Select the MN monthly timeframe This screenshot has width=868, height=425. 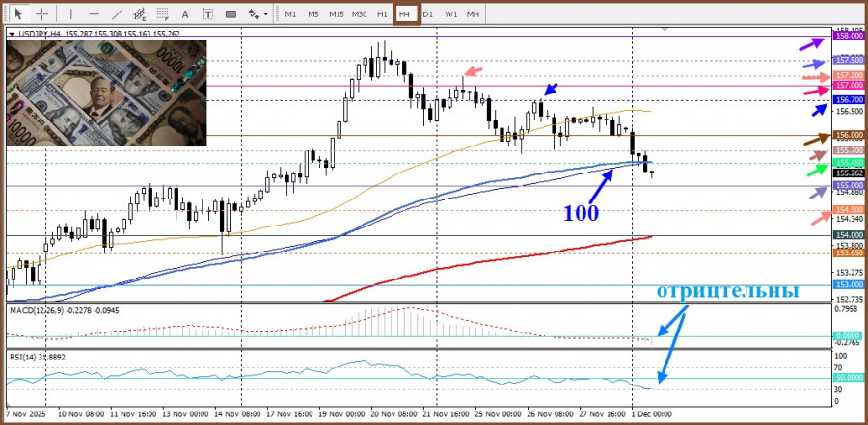click(473, 14)
